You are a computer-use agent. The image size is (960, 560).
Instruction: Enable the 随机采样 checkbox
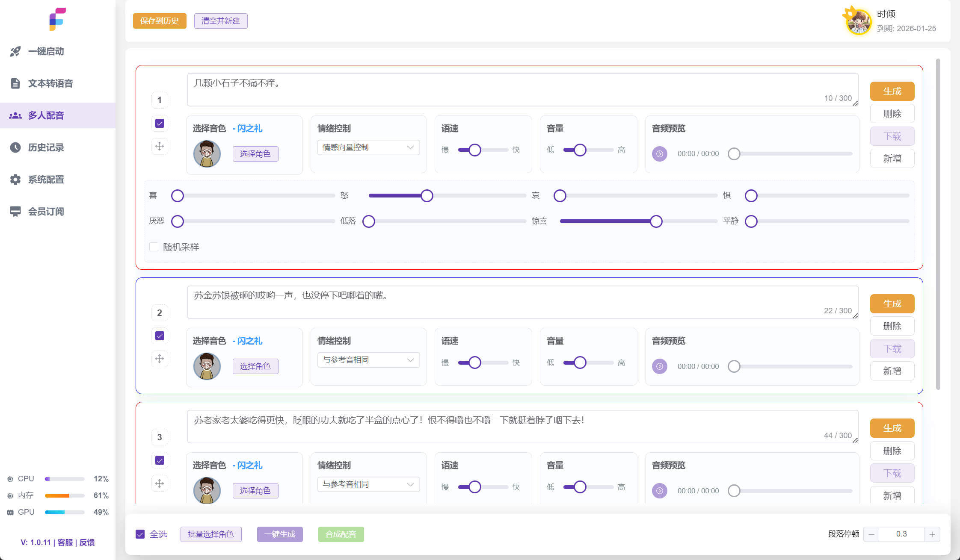click(x=154, y=247)
